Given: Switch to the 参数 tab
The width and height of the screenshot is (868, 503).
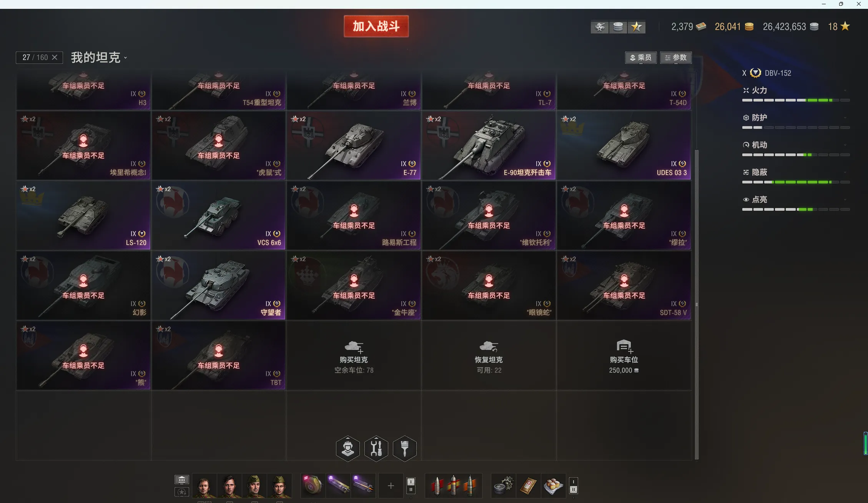Looking at the screenshot, I should pyautogui.click(x=676, y=58).
